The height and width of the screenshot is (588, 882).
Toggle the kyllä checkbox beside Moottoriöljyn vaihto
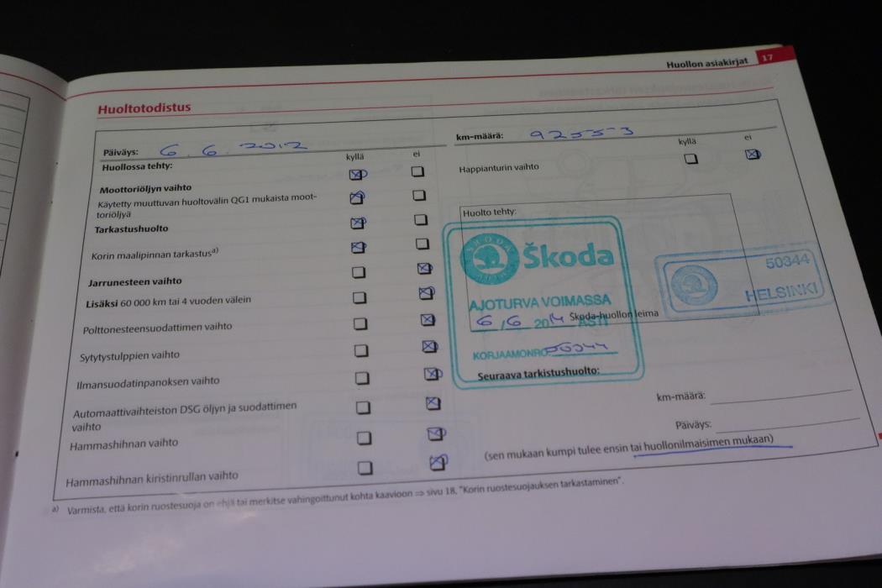[357, 175]
